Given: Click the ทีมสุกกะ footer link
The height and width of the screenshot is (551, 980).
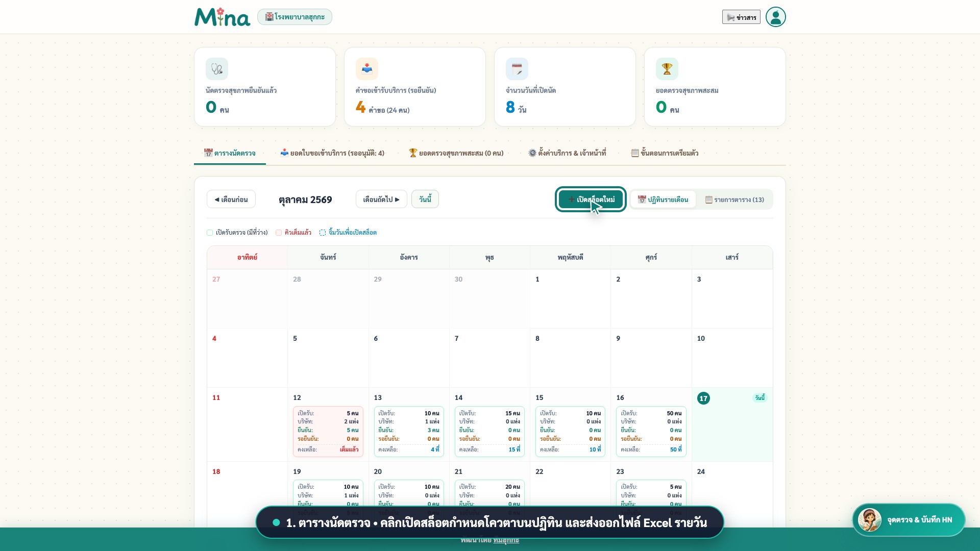Looking at the screenshot, I should pos(506,540).
